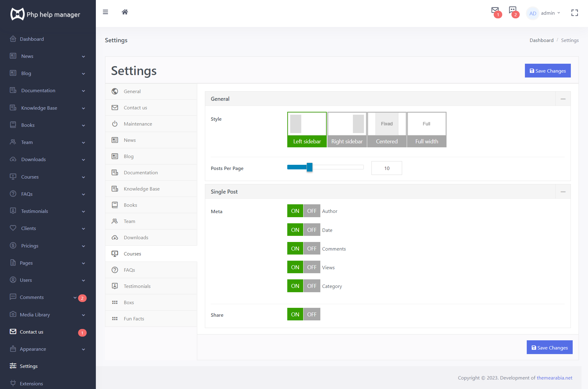The width and height of the screenshot is (588, 389).
Task: Open the chat messages notification icon
Action: click(513, 10)
